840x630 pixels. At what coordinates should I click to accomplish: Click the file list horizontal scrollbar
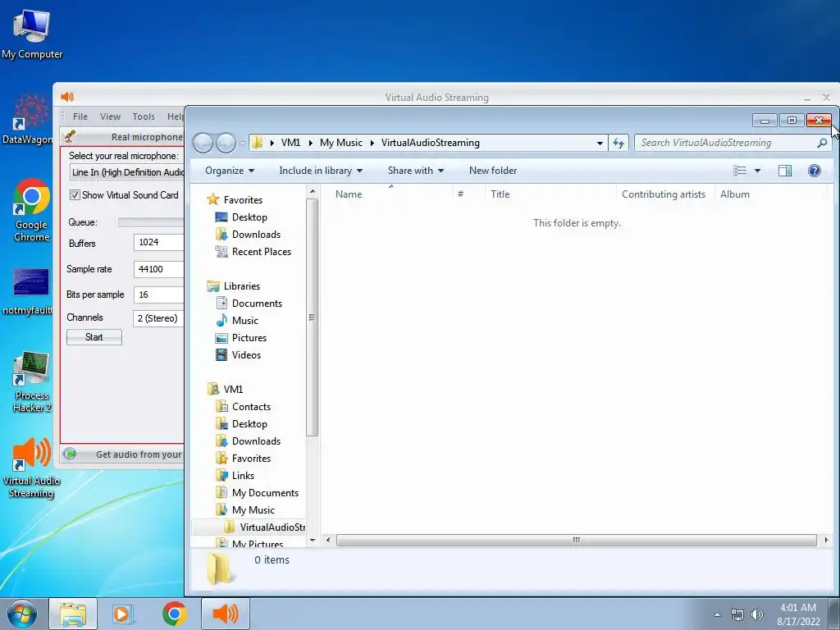pos(576,540)
